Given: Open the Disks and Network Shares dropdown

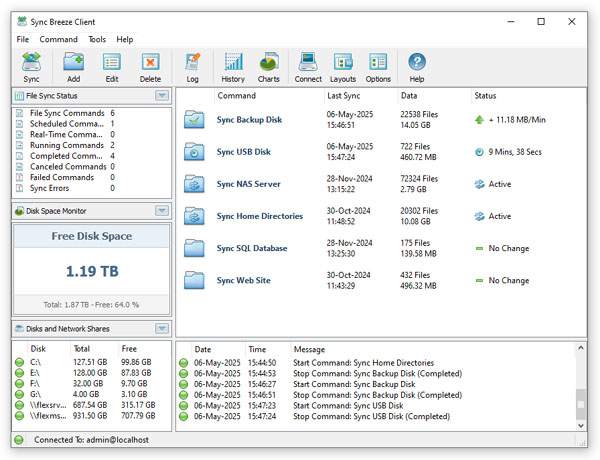Looking at the screenshot, I should click(162, 328).
